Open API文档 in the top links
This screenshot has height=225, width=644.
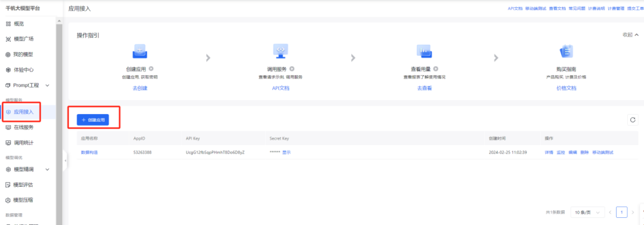515,8
